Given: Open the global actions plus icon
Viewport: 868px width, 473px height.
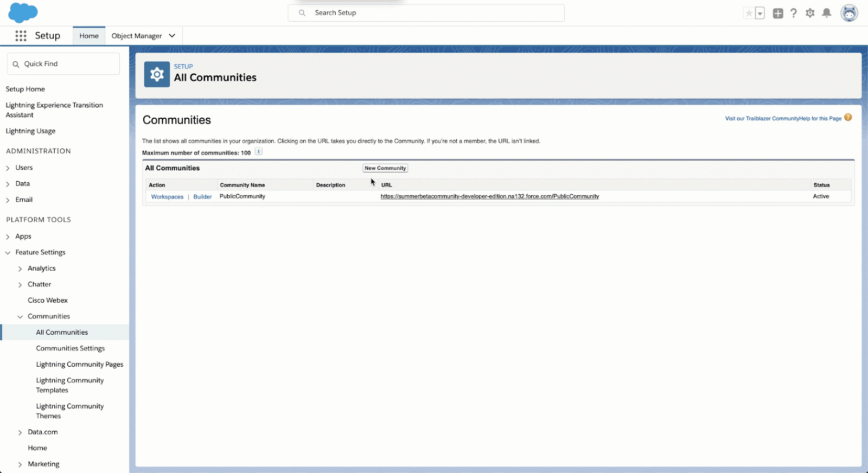Looking at the screenshot, I should tap(778, 14).
